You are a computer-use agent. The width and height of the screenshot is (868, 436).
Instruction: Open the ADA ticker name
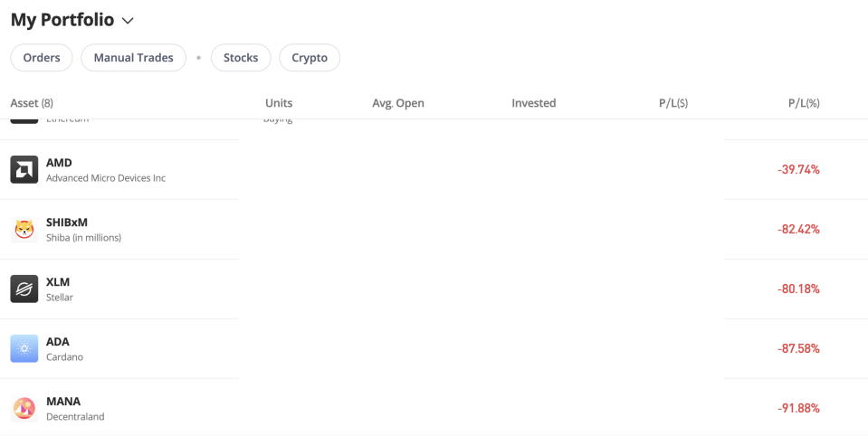point(58,342)
